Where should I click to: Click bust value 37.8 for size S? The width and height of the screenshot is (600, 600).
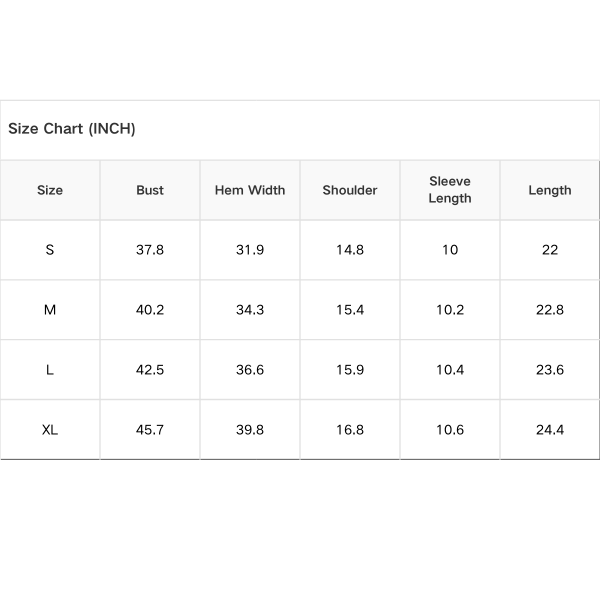tap(150, 250)
